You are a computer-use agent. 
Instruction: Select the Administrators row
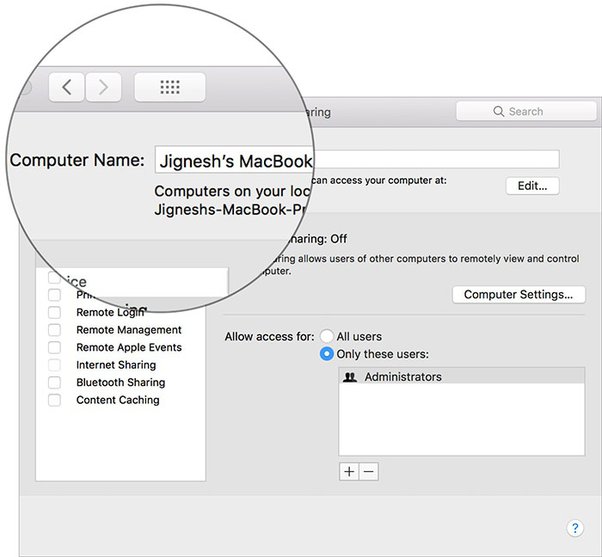pyautogui.click(x=462, y=377)
